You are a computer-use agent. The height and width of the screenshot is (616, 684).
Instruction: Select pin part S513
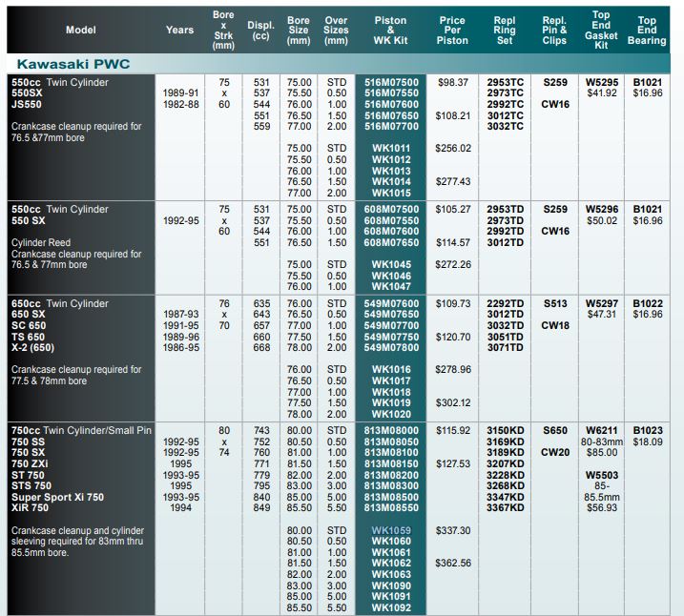[555, 303]
